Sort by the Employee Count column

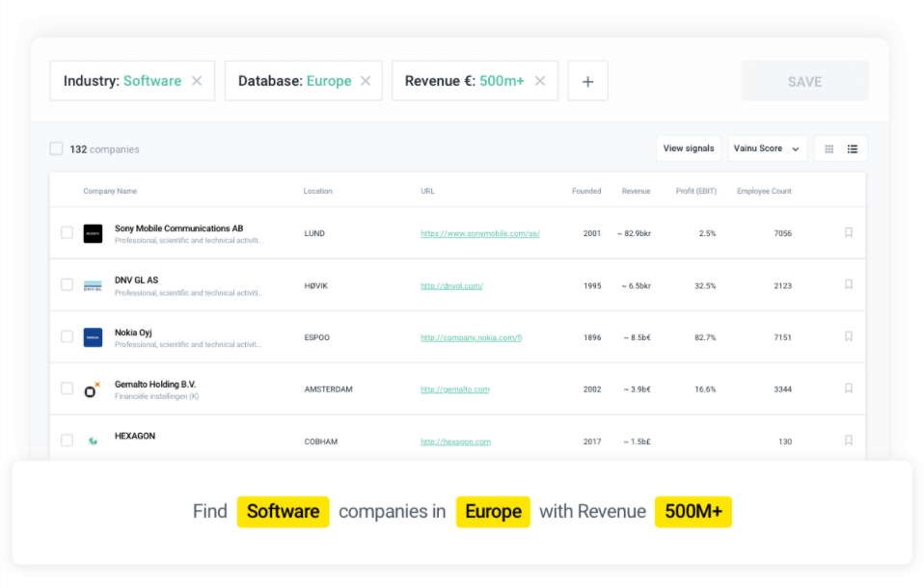point(764,191)
